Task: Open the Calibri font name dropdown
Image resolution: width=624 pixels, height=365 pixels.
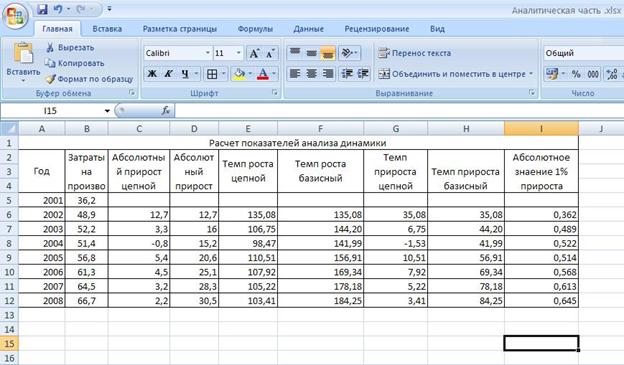Action: click(x=207, y=53)
